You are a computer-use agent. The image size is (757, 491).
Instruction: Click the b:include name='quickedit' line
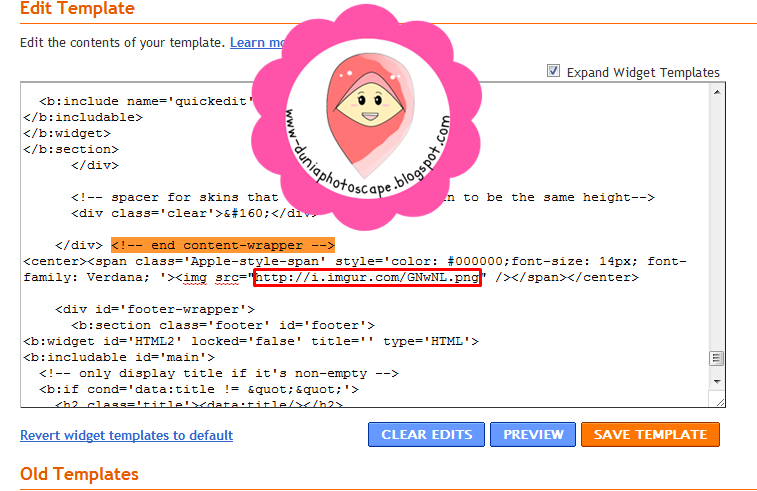pos(146,101)
